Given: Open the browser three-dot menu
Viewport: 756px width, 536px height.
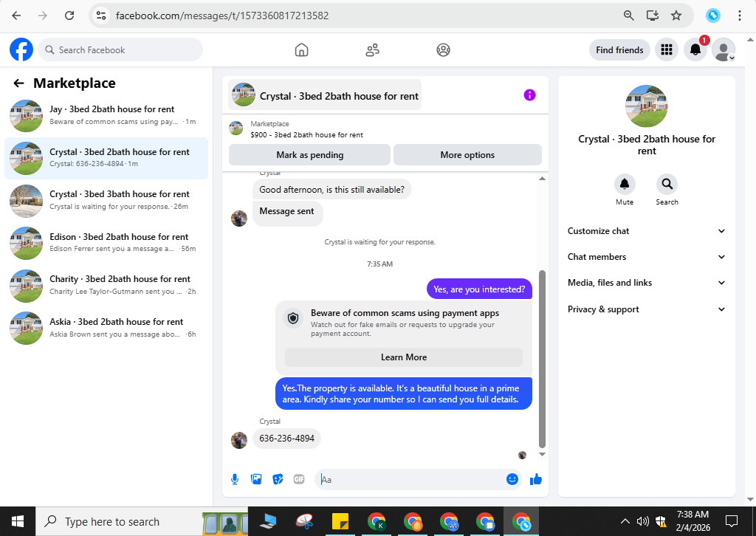Looking at the screenshot, I should 739,16.
